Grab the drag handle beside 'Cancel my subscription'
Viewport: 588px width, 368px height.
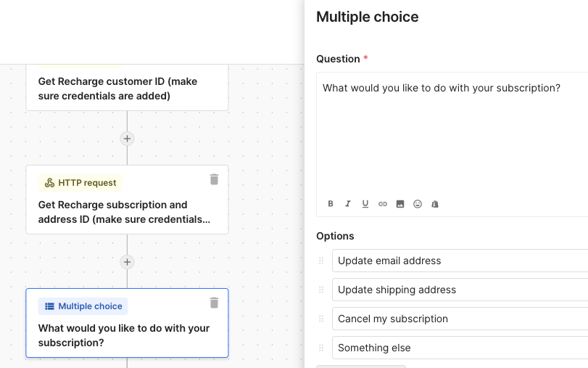point(321,319)
